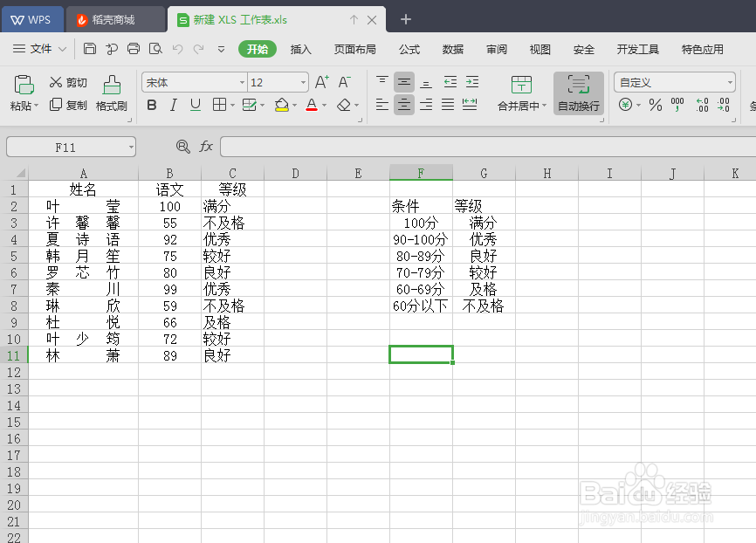Click the currency symbol format icon

coord(625,105)
